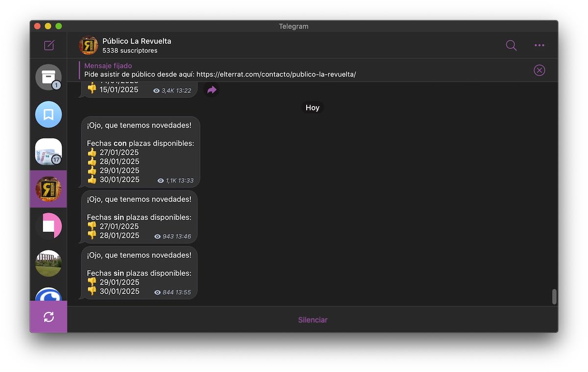This screenshot has width=588, height=372.
Task: Select Público La Revuelta chat in sidebar
Action: pyautogui.click(x=49, y=189)
